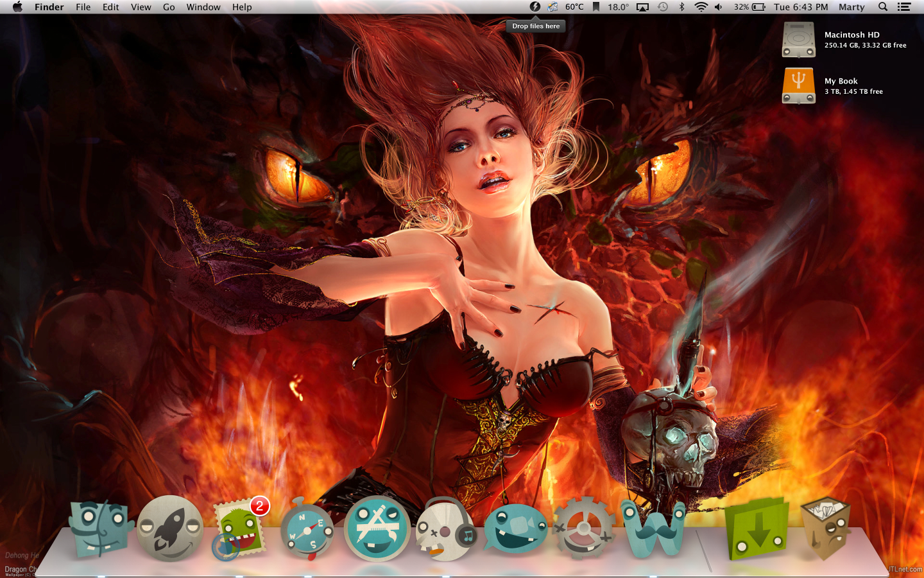Launch iTunes disc icon in dock
924x578 pixels.
click(447, 529)
